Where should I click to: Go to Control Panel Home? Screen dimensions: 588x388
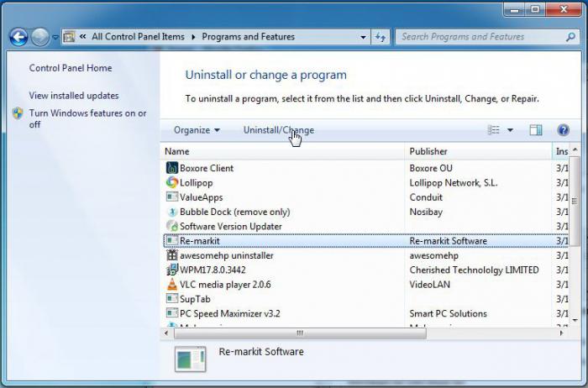pyautogui.click(x=71, y=68)
